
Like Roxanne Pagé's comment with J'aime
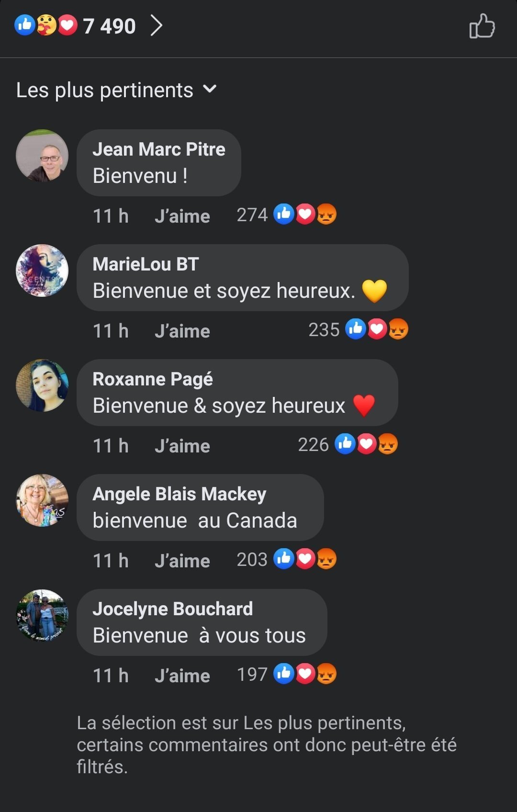pyautogui.click(x=182, y=446)
